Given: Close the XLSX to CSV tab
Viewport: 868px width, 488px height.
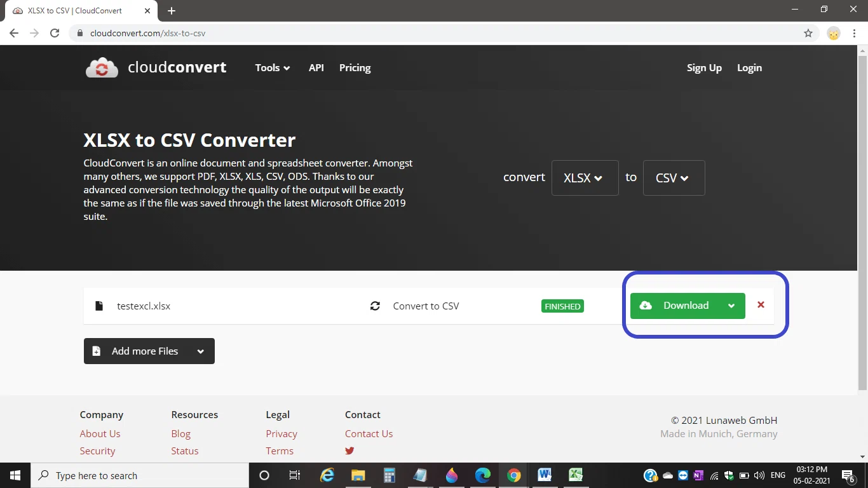Looking at the screenshot, I should pyautogui.click(x=147, y=11).
